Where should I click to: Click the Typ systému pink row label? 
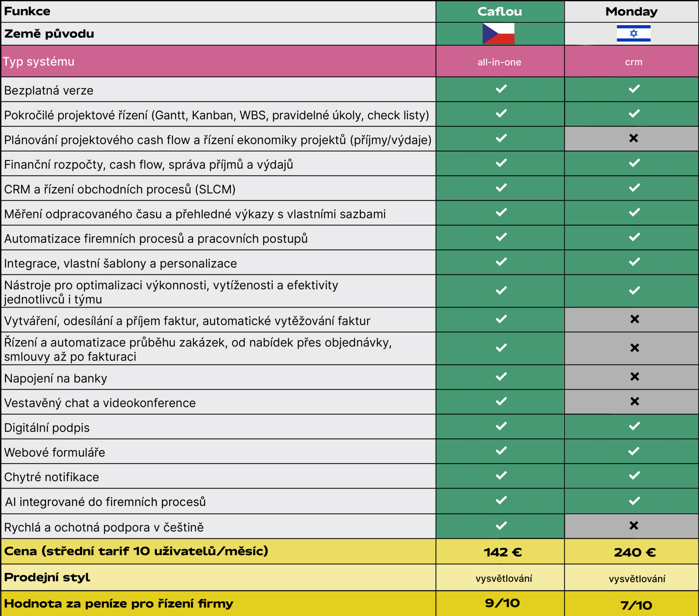tap(39, 61)
